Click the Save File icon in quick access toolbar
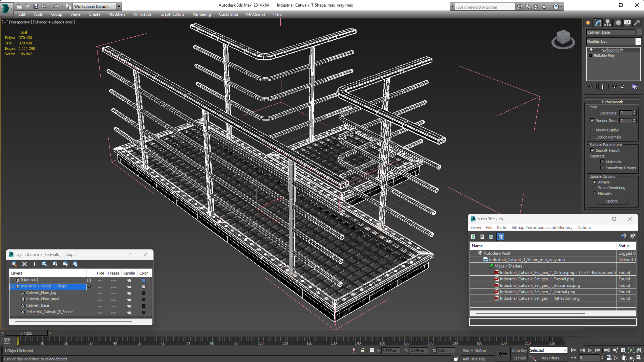Screen dimensions: 644x362 36,6
